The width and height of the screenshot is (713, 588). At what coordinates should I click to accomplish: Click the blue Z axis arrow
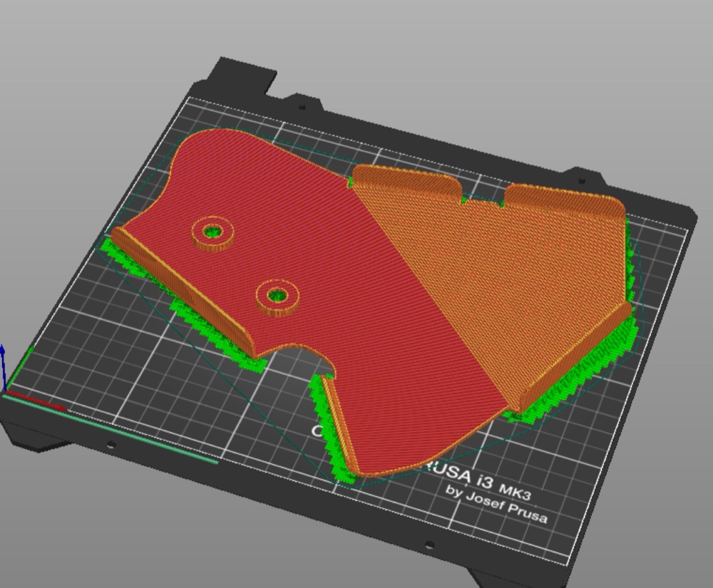tap(3, 366)
